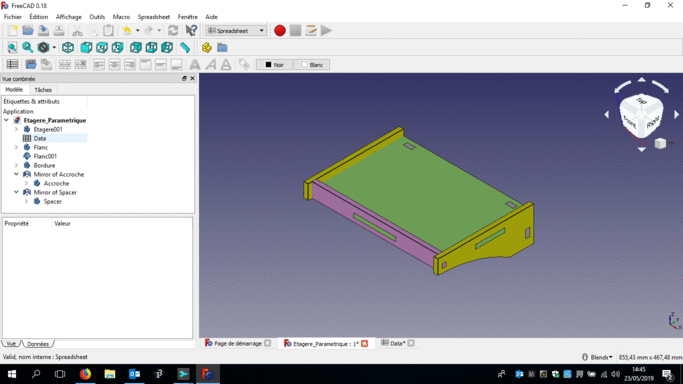The image size is (683, 384).
Task: Switch to the Modèle tab
Action: click(14, 89)
